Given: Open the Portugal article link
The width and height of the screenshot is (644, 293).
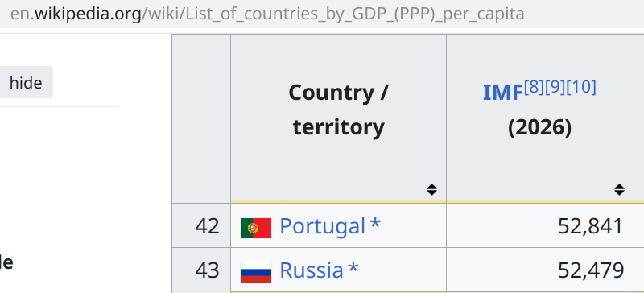Looking at the screenshot, I should (x=323, y=225).
